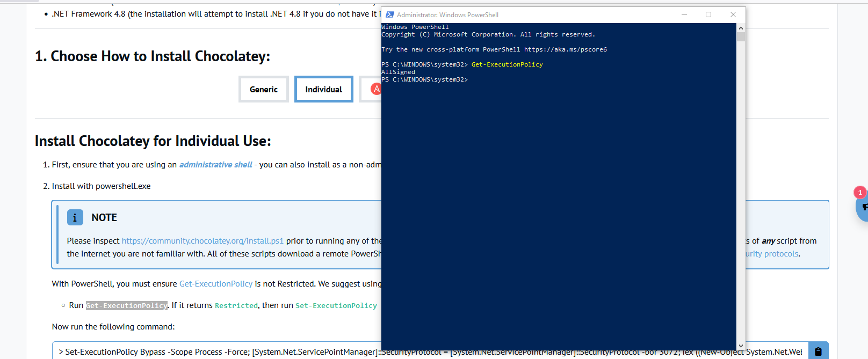Open the community.chocolatey.org install.ps1 link
This screenshot has width=868, height=359.
coord(202,241)
